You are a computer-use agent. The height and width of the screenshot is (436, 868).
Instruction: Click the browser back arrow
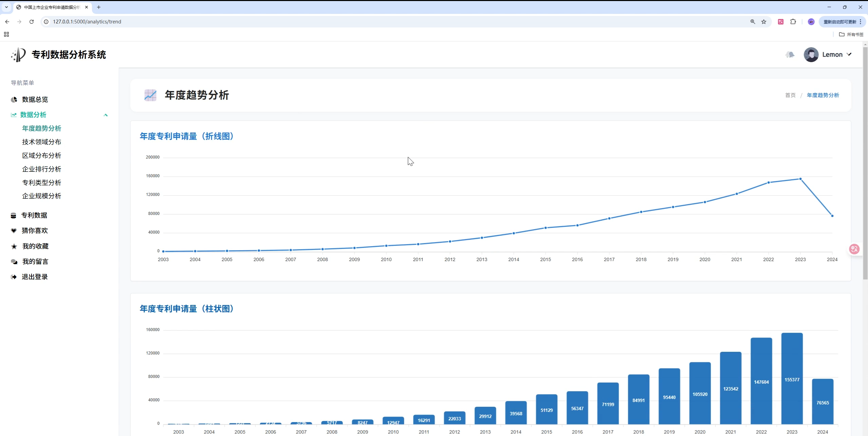(7, 22)
